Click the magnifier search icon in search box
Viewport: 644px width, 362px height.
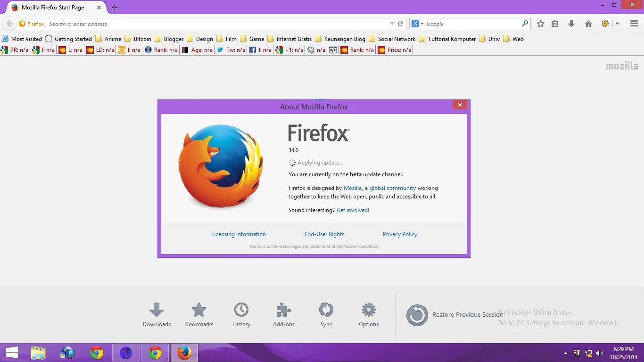[x=525, y=24]
